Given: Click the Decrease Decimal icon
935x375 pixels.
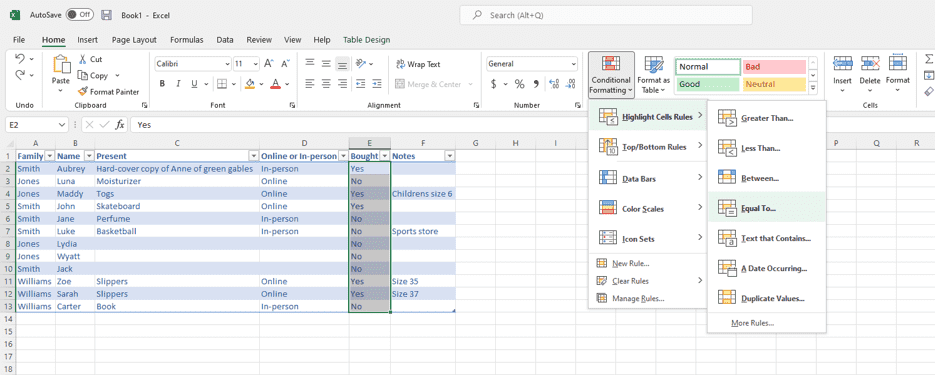Looking at the screenshot, I should click(x=571, y=84).
